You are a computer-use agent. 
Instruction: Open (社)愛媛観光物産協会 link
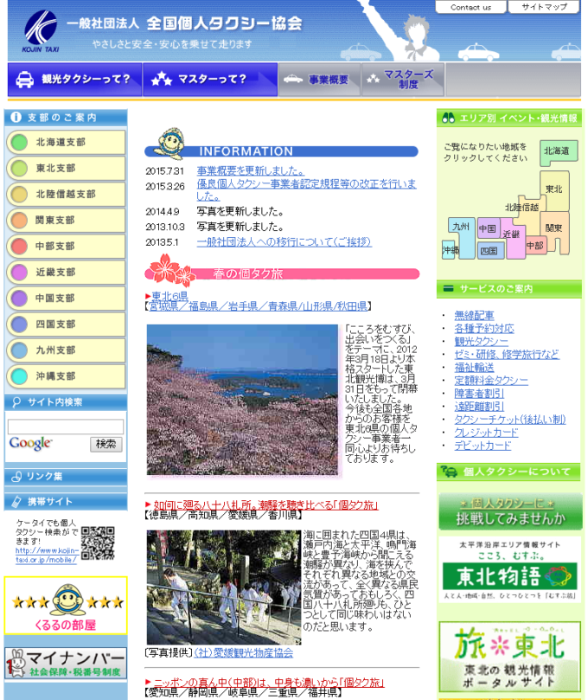[244, 652]
